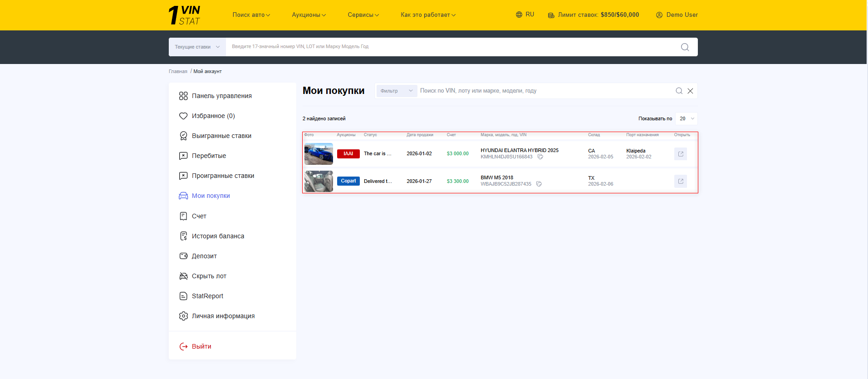Viewport: 868px width, 379px height.
Task: Click the copy VIN icon for Hyundai Elantra
Action: click(540, 157)
